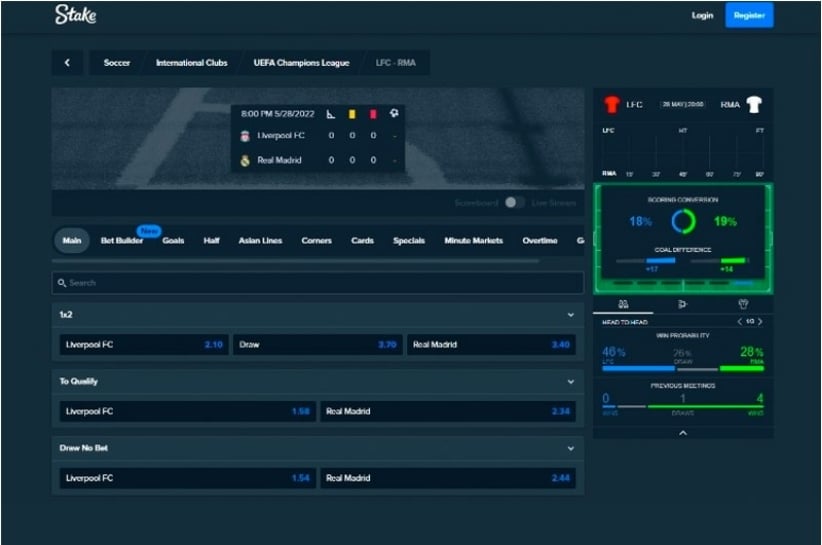Open the Minute Markets tab
Image resolution: width=822 pixels, height=545 pixels.
click(474, 241)
